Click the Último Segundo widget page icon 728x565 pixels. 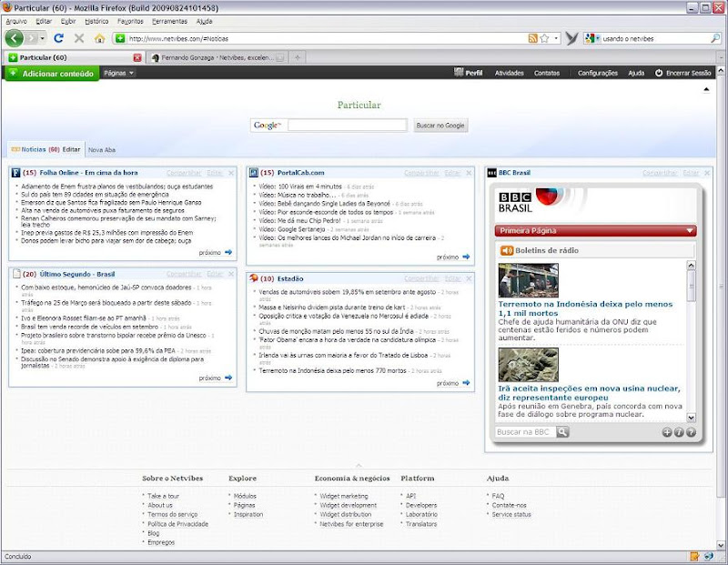pyautogui.click(x=16, y=274)
